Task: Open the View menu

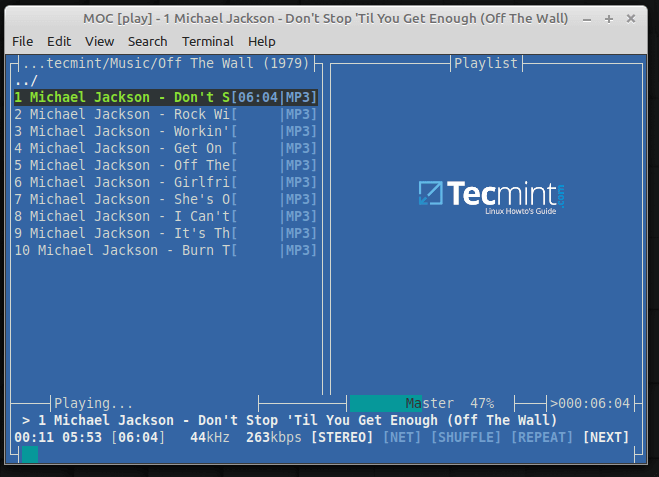Action: (99, 42)
